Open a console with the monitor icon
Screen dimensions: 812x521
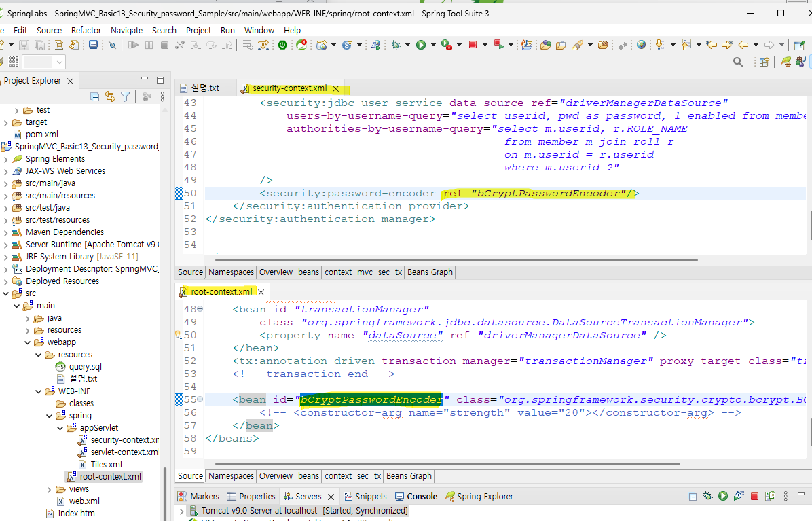click(x=93, y=45)
